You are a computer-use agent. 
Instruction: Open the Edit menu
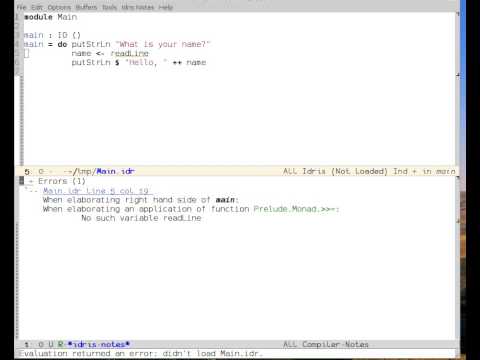click(37, 7)
